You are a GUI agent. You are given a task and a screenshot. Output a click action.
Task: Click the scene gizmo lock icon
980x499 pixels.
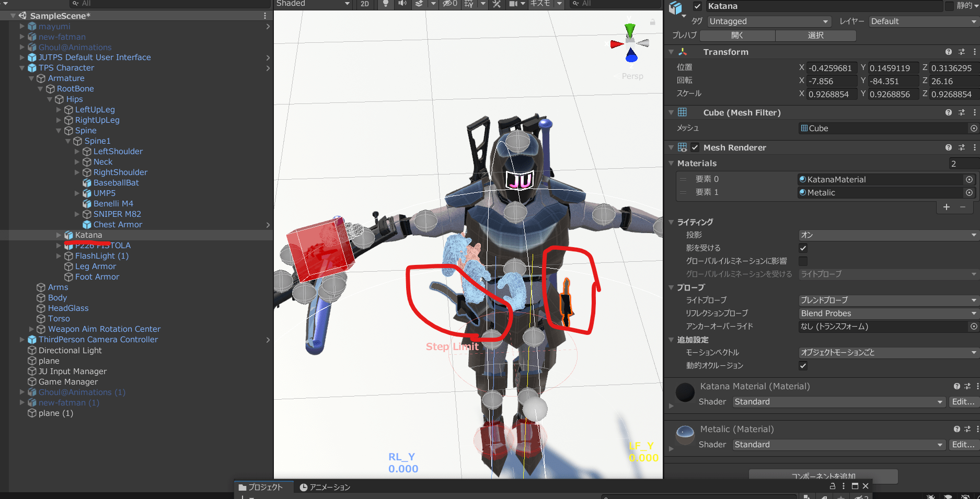tap(652, 22)
